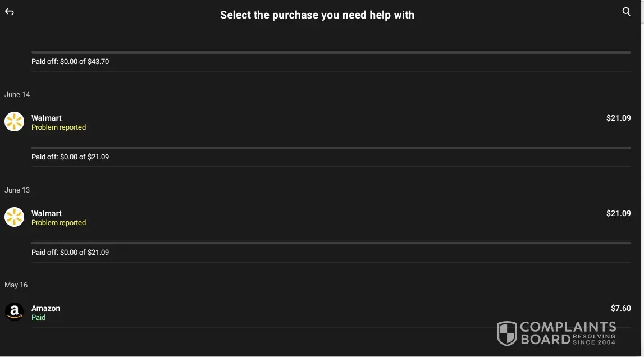
Task: Click 'Problem reported' on June 13 purchase
Action: [x=58, y=223]
